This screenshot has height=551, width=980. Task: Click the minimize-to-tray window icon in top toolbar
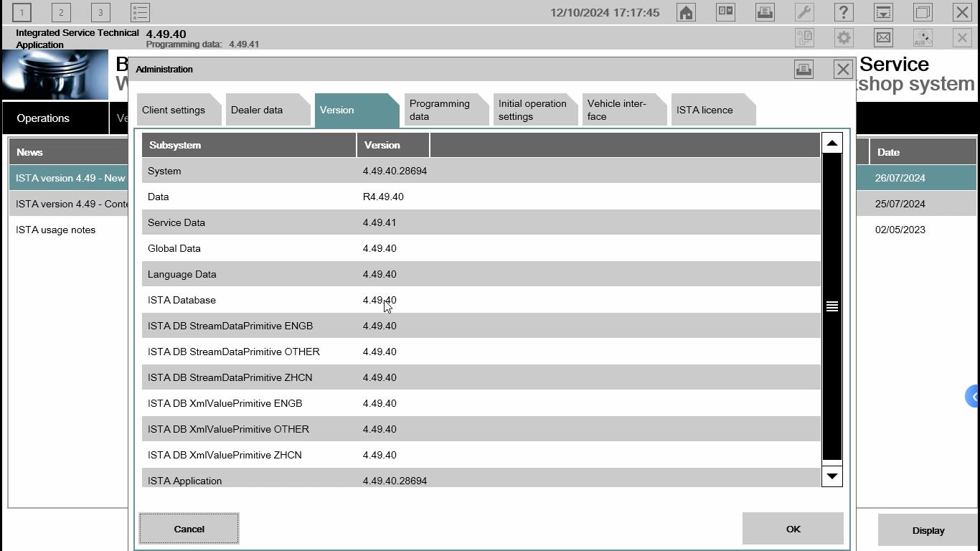(x=883, y=12)
